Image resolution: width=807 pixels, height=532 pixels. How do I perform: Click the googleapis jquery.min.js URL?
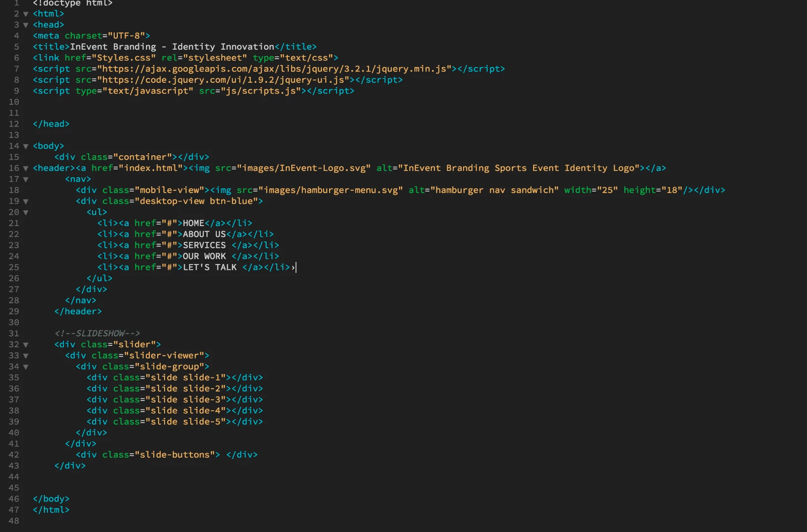click(x=274, y=69)
